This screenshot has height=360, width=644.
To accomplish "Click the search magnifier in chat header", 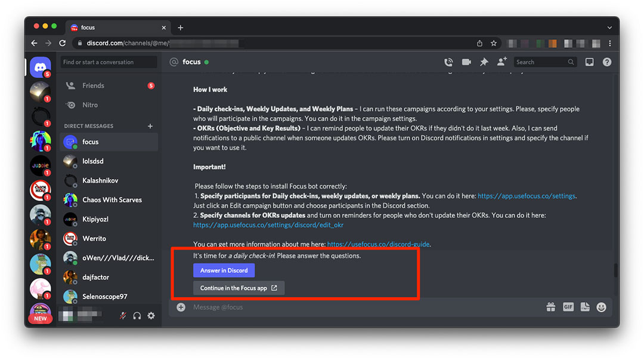I will click(x=571, y=62).
